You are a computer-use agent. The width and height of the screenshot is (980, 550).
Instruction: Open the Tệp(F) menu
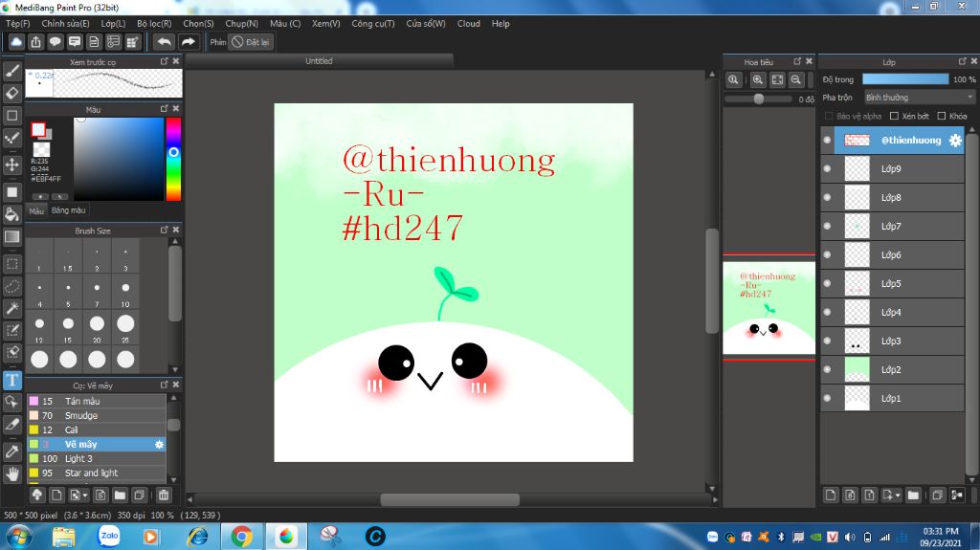pos(17,24)
